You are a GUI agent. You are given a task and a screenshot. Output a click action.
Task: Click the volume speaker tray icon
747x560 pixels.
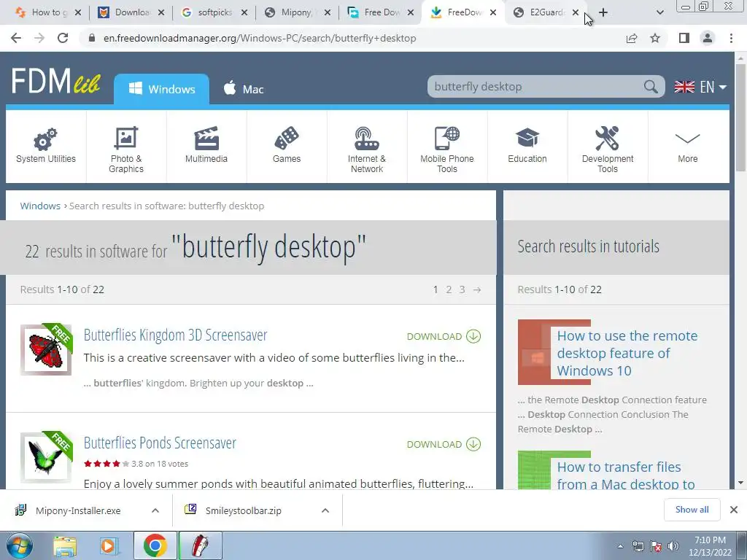point(673,546)
